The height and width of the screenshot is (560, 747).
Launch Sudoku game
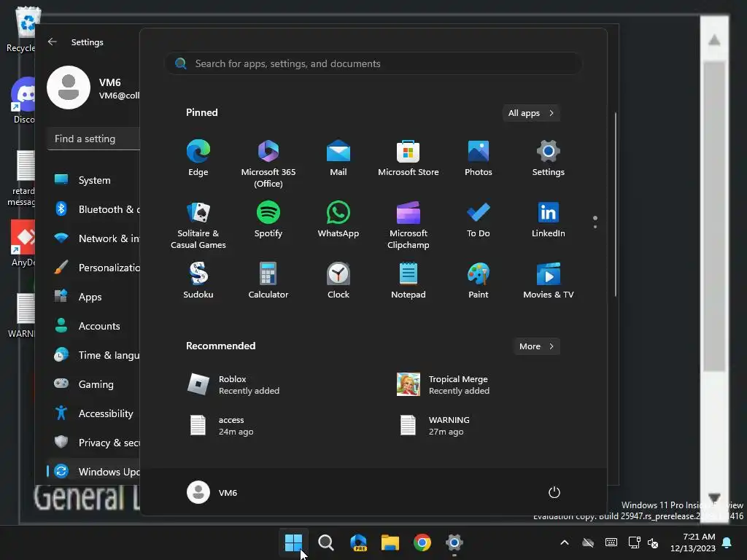click(198, 281)
